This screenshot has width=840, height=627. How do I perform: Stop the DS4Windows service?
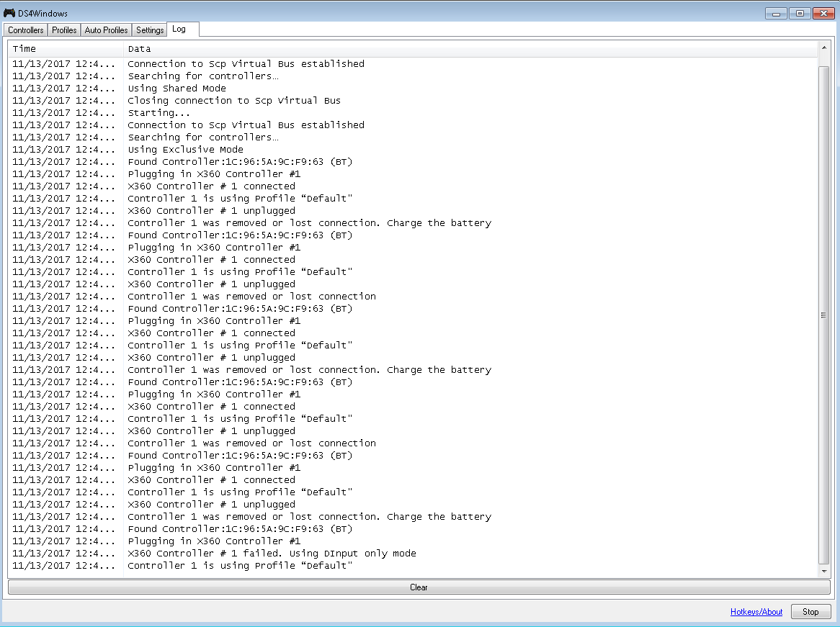click(x=810, y=611)
